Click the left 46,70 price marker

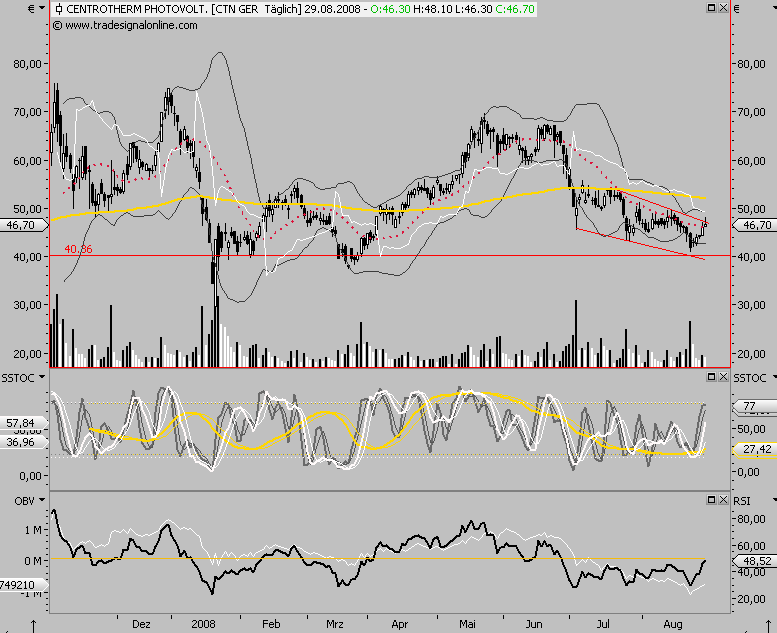coord(22,225)
